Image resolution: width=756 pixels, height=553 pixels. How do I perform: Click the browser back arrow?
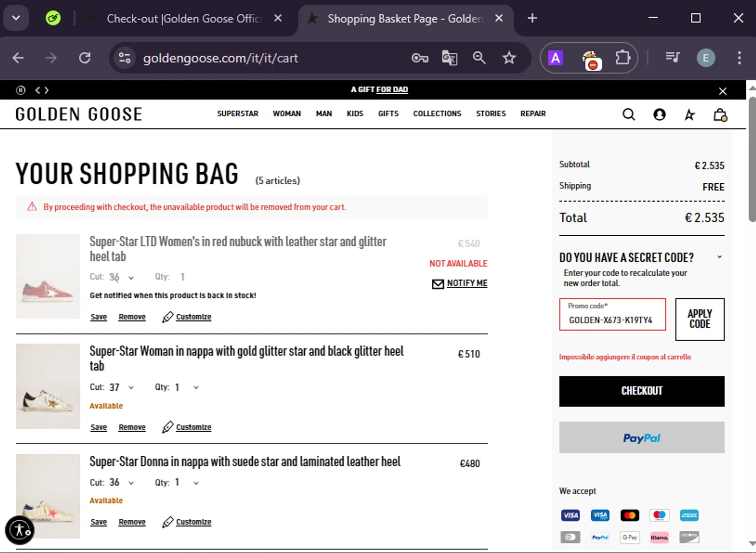(x=18, y=58)
